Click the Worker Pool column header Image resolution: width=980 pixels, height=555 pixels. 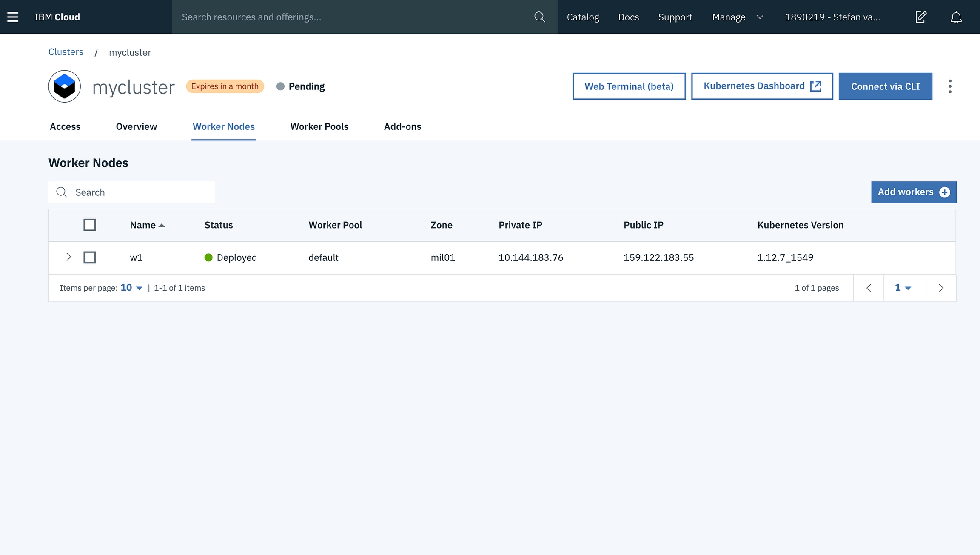point(335,225)
